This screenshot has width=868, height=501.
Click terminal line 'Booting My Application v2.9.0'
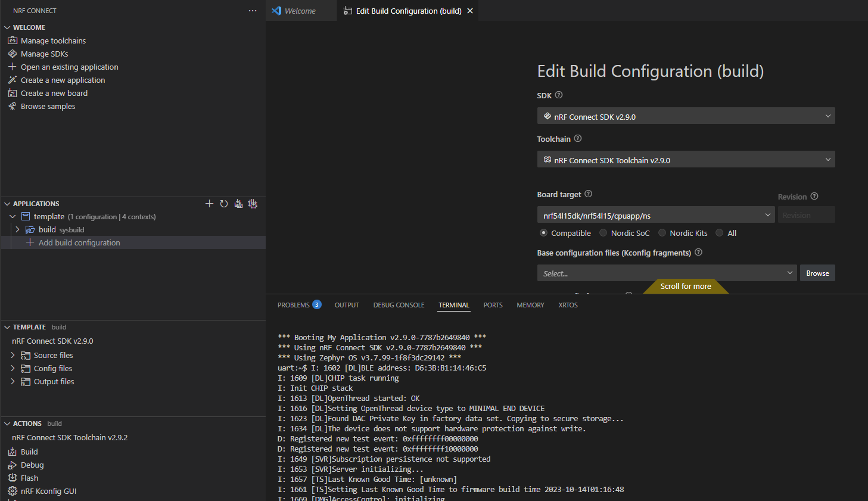pos(382,337)
